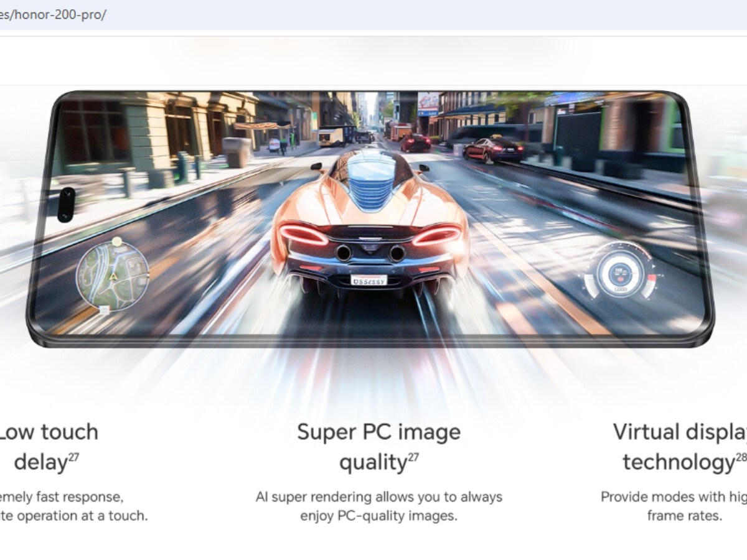This screenshot has width=747, height=560.
Task: Click the orange sports car's license plate
Action: pos(369,281)
